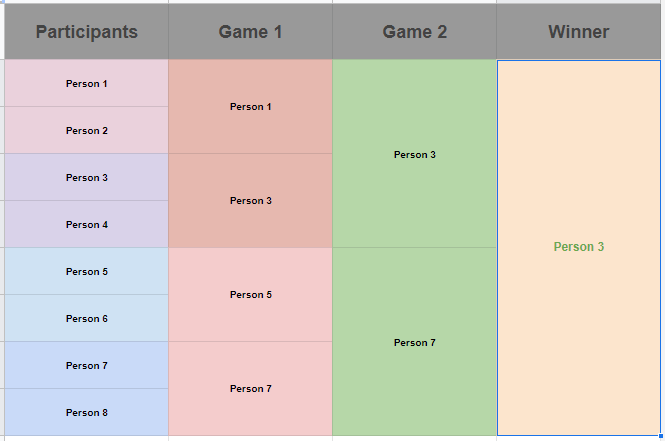Click the Person 4 participant cell

tap(87, 224)
